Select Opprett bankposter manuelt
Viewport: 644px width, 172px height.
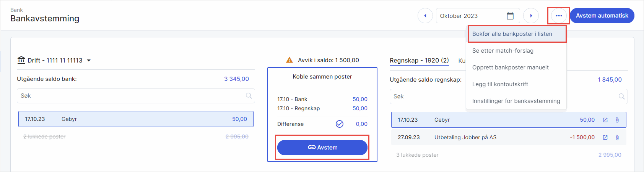coord(510,68)
